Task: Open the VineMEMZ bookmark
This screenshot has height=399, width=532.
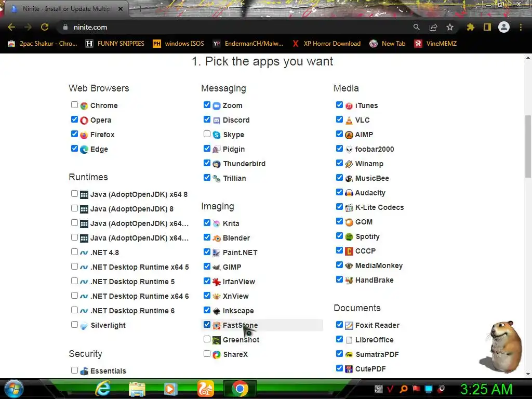Action: pyautogui.click(x=436, y=44)
